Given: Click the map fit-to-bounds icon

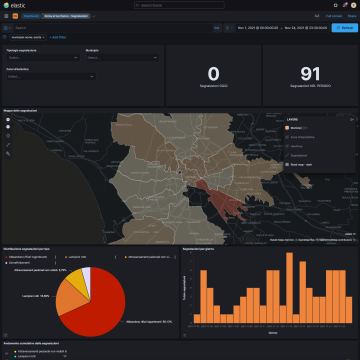Looking at the screenshot, I should pos(8,136).
